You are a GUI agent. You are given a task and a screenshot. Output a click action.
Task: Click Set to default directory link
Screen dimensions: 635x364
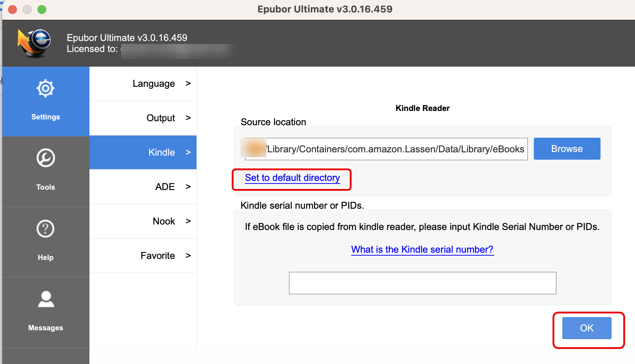[x=292, y=178]
